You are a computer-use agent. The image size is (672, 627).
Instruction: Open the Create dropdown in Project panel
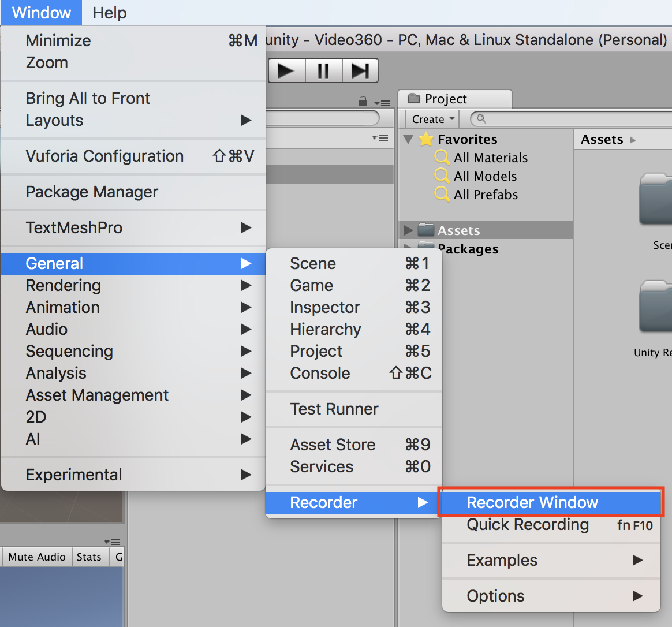[x=432, y=119]
